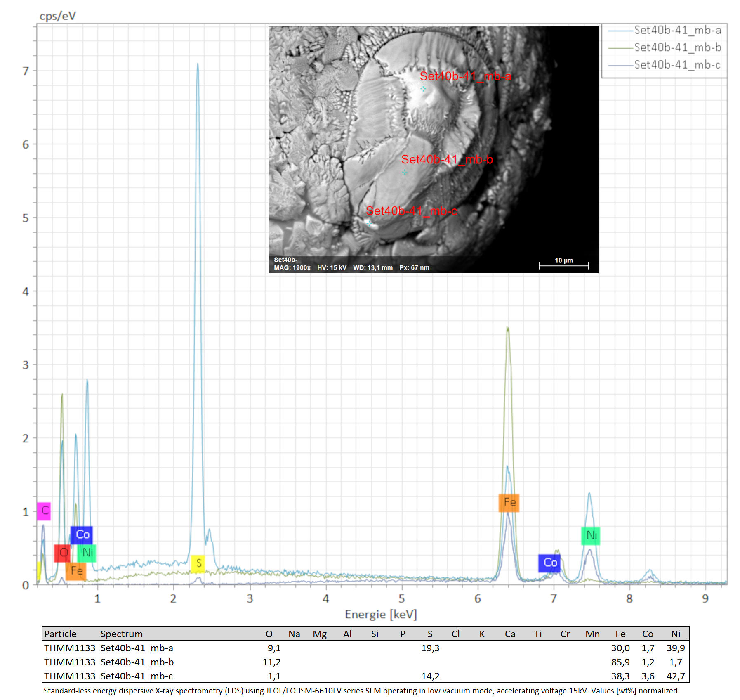The height and width of the screenshot is (700, 740).
Task: Click the magenta C element label
Action: [44, 511]
